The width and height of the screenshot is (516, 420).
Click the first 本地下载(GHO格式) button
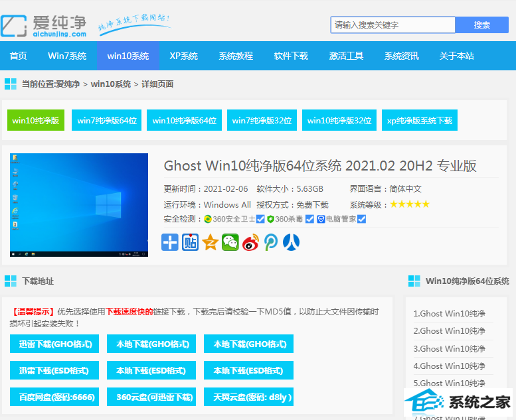151,344
